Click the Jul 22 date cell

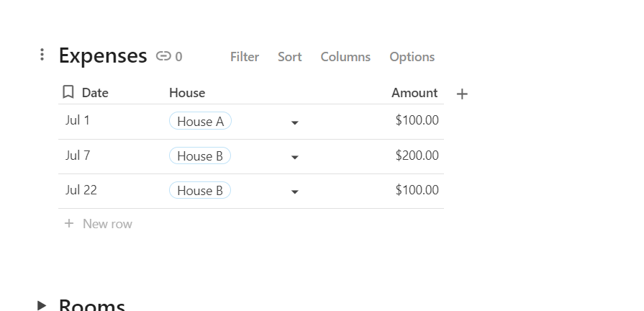pyautogui.click(x=81, y=191)
